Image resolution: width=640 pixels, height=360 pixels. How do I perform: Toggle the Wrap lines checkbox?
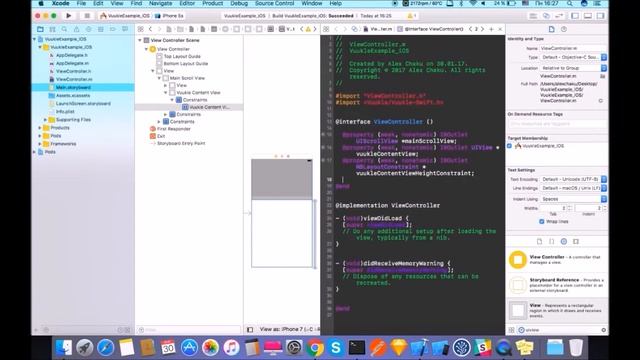(x=542, y=222)
